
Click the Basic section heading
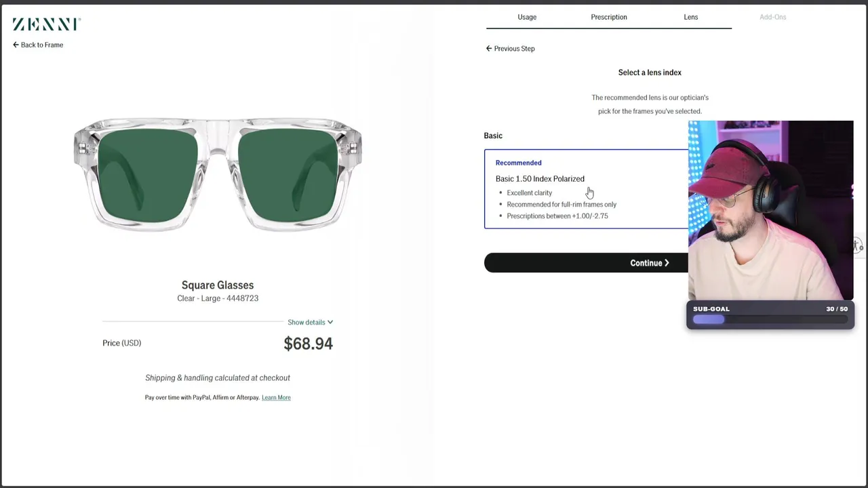click(x=493, y=136)
